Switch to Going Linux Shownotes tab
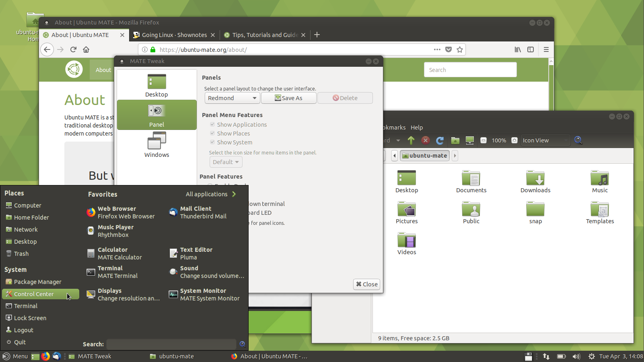The image size is (644, 362). 174,35
